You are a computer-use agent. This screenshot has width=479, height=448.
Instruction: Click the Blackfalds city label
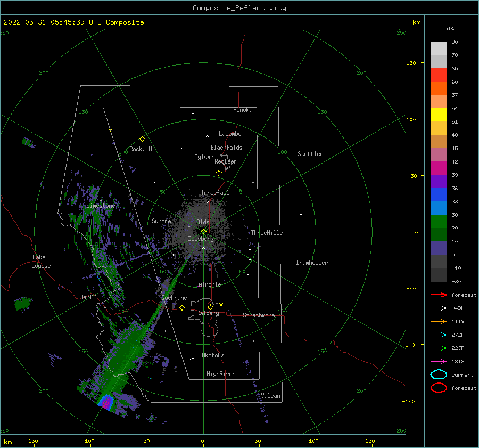[226, 148]
